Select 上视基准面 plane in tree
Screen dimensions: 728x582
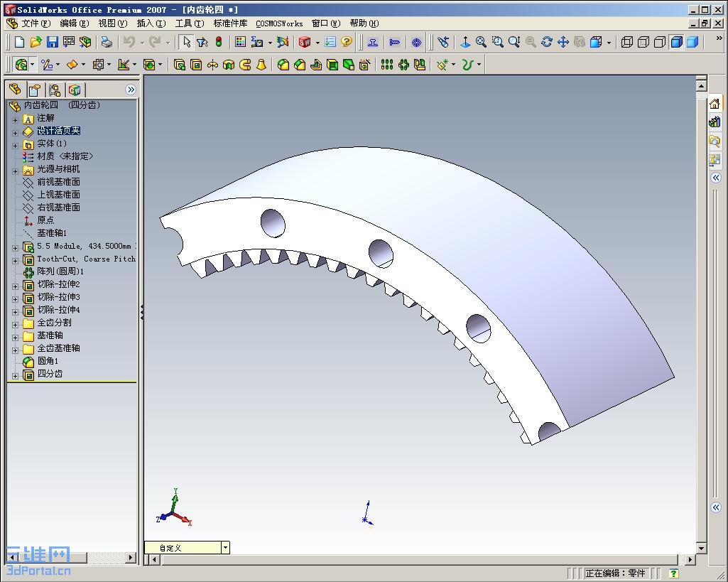click(58, 195)
